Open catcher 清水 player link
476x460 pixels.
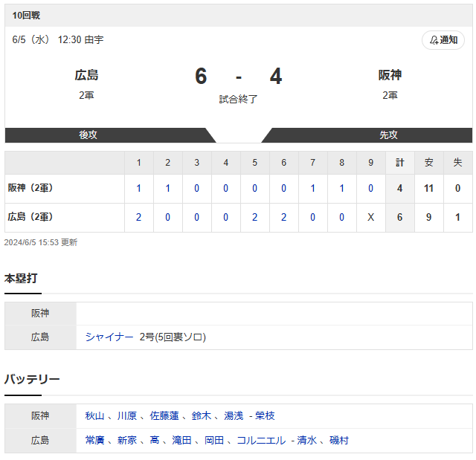[x=306, y=440]
